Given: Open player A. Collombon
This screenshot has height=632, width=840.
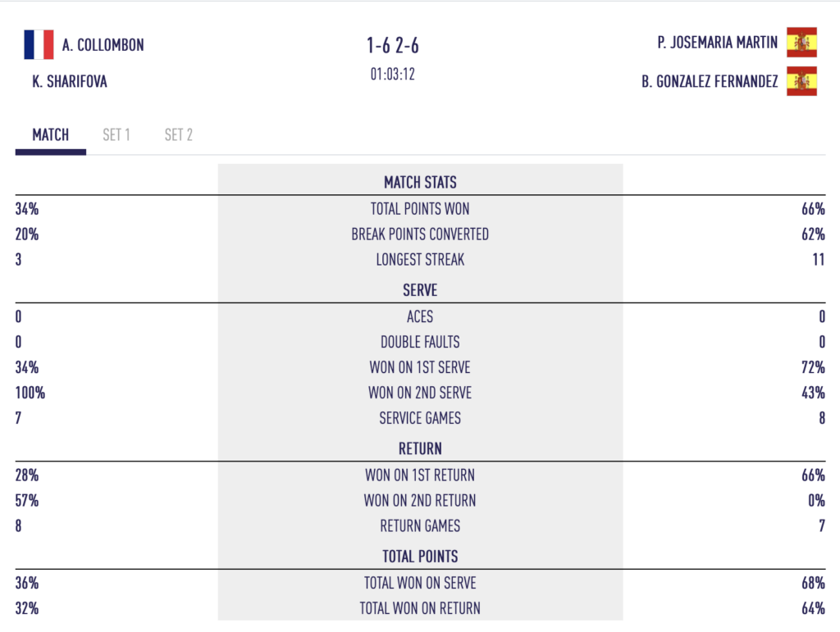Looking at the screenshot, I should pos(103,45).
